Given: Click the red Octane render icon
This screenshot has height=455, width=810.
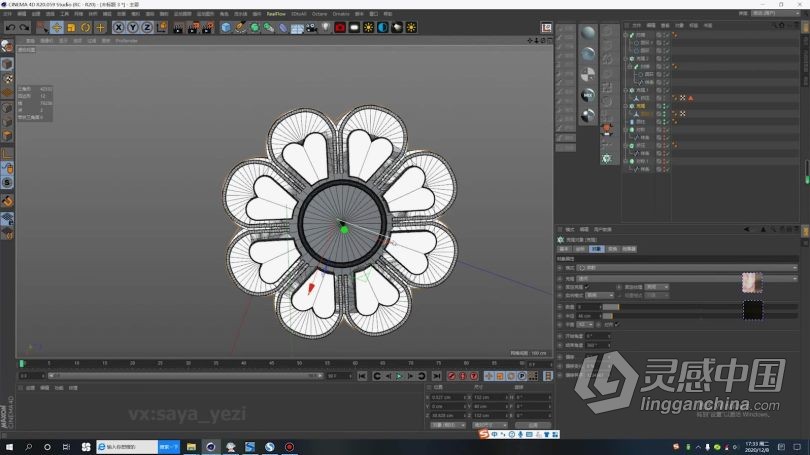Looking at the screenshot, I should pos(340,27).
